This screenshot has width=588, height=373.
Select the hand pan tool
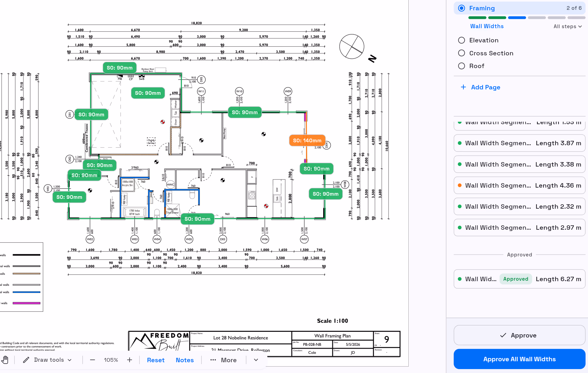5,360
